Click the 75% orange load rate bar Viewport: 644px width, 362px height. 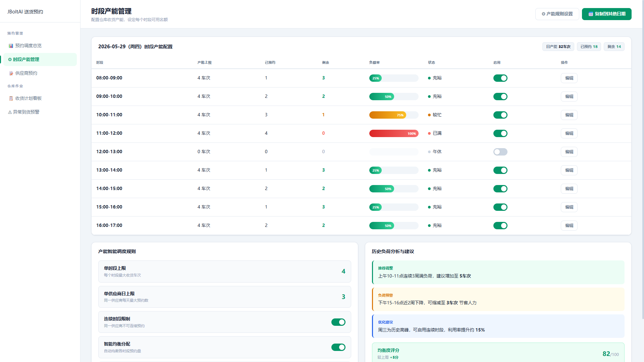coord(388,115)
